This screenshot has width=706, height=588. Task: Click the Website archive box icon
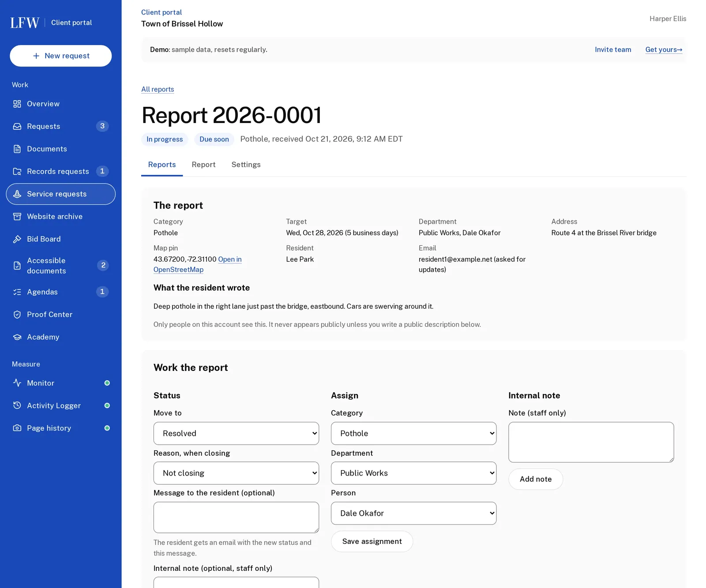[x=17, y=216]
